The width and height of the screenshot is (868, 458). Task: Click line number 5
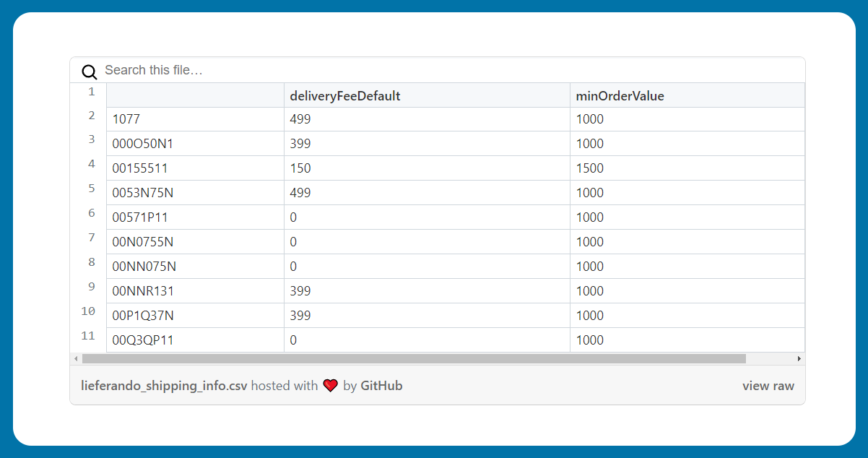[91, 189]
